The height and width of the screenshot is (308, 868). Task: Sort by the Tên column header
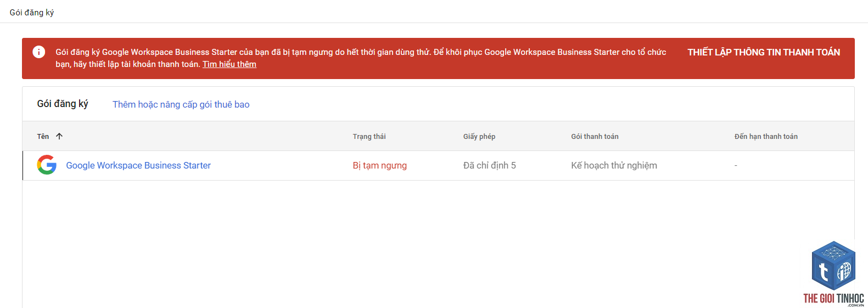[x=43, y=136]
